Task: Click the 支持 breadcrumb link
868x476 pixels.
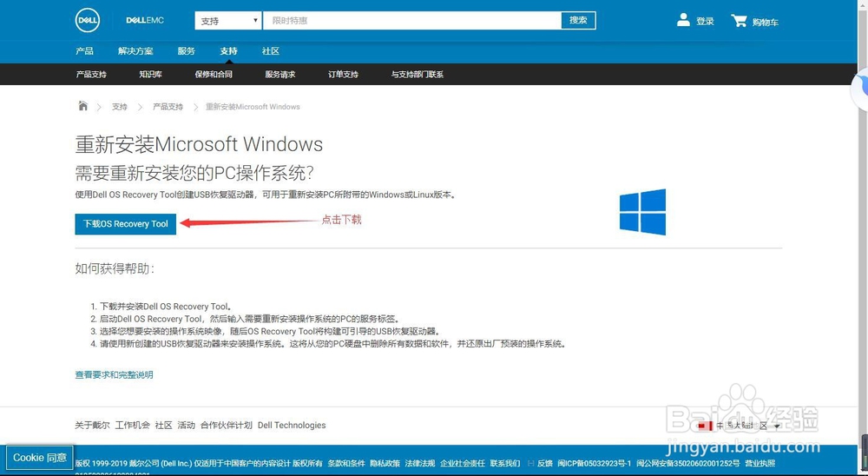Action: tap(120, 107)
